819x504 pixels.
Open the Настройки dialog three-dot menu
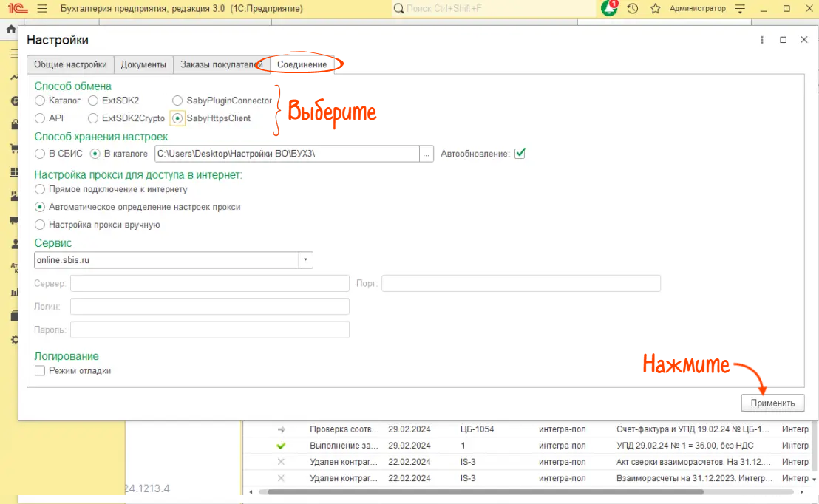[x=762, y=40]
